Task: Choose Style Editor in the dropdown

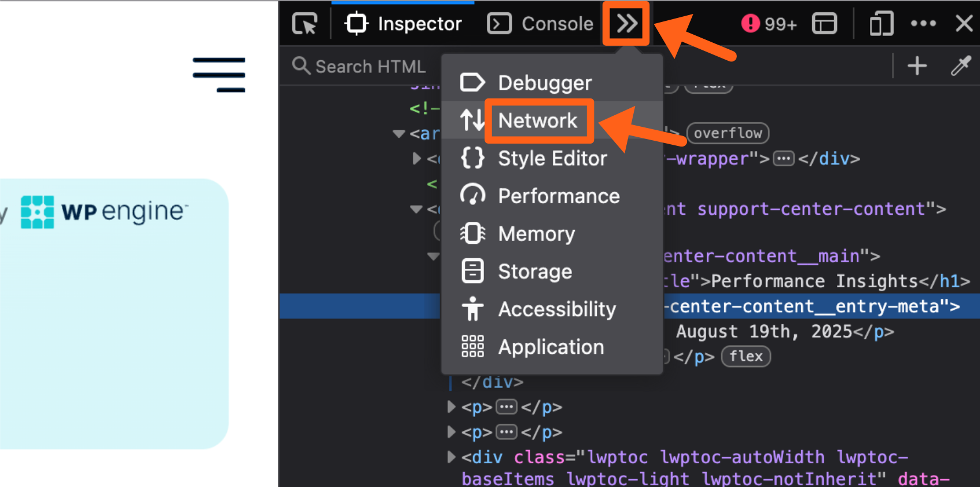Action: pyautogui.click(x=552, y=158)
